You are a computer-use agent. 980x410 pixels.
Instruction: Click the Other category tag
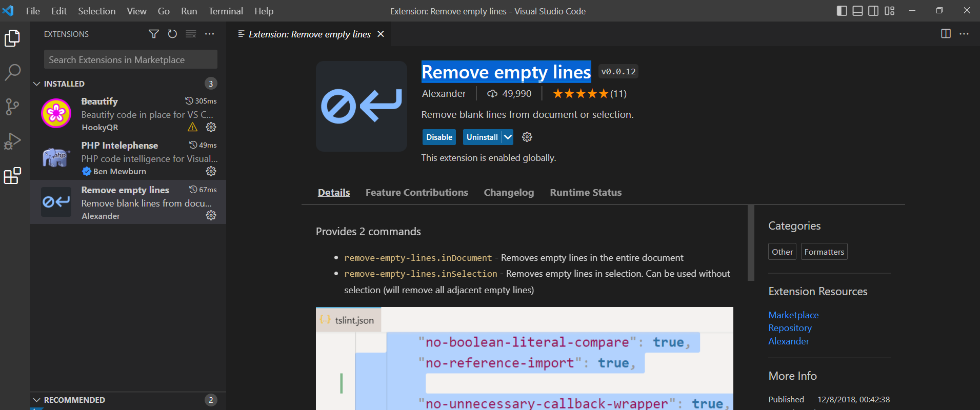coord(782,252)
